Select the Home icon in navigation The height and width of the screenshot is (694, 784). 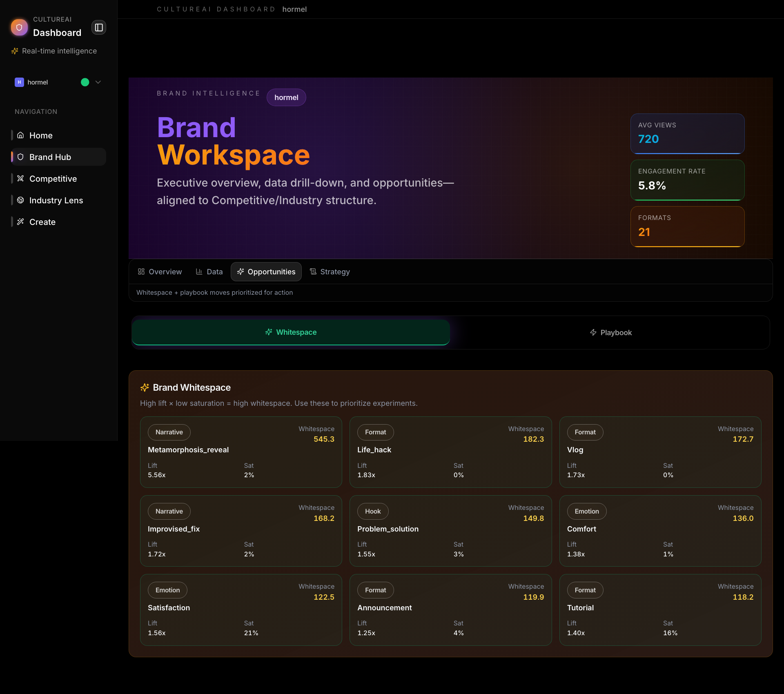(20, 135)
